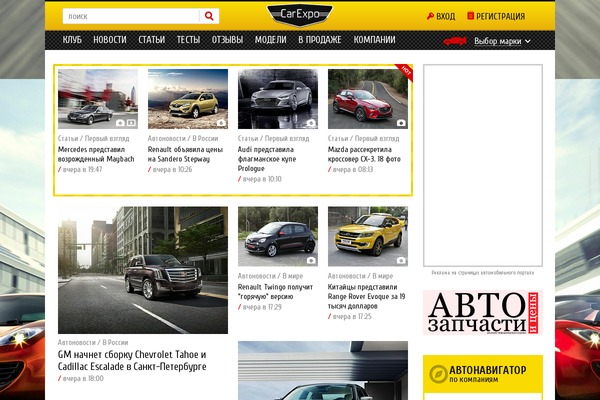The image size is (600, 400).
Task: Click category Автоновости / В России above Renault Sandero
Action: click(183, 138)
